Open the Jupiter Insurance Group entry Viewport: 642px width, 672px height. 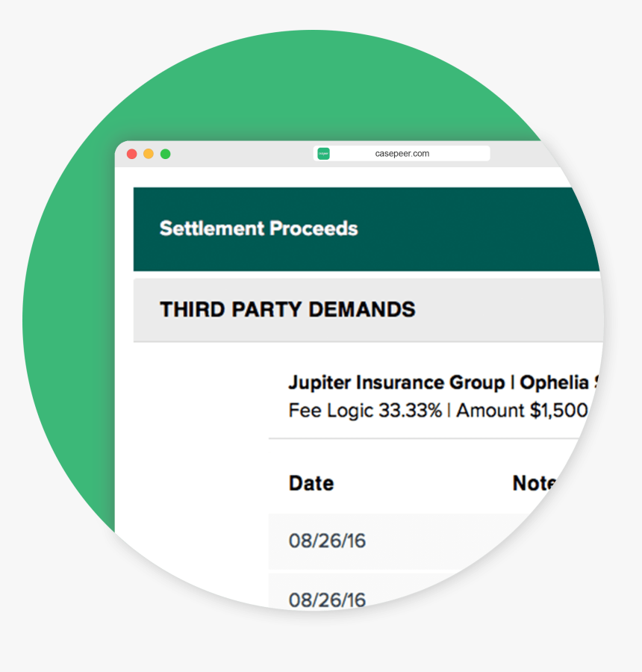tap(397, 382)
